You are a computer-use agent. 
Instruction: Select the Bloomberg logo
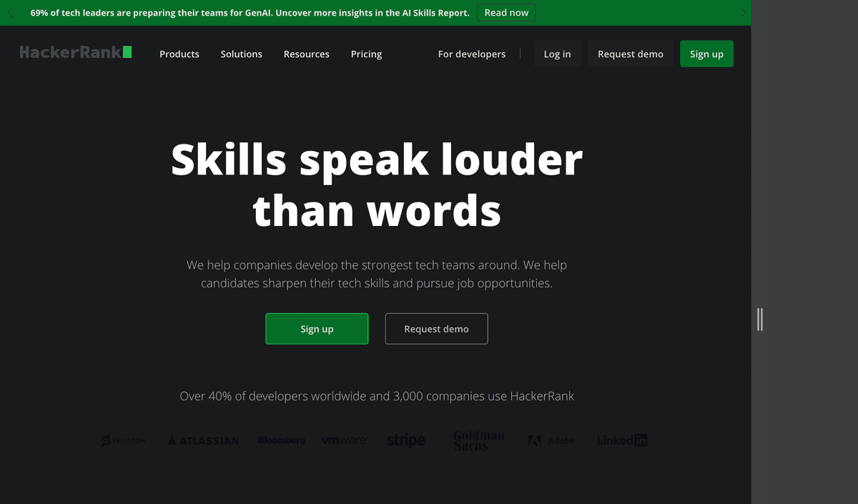[x=281, y=440]
